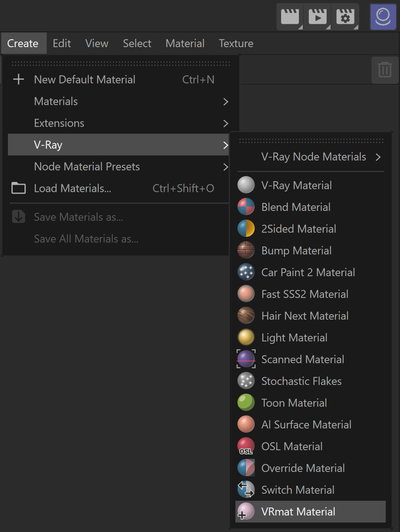400x532 pixels.
Task: Click the Override Material sphere icon
Action: click(x=246, y=468)
